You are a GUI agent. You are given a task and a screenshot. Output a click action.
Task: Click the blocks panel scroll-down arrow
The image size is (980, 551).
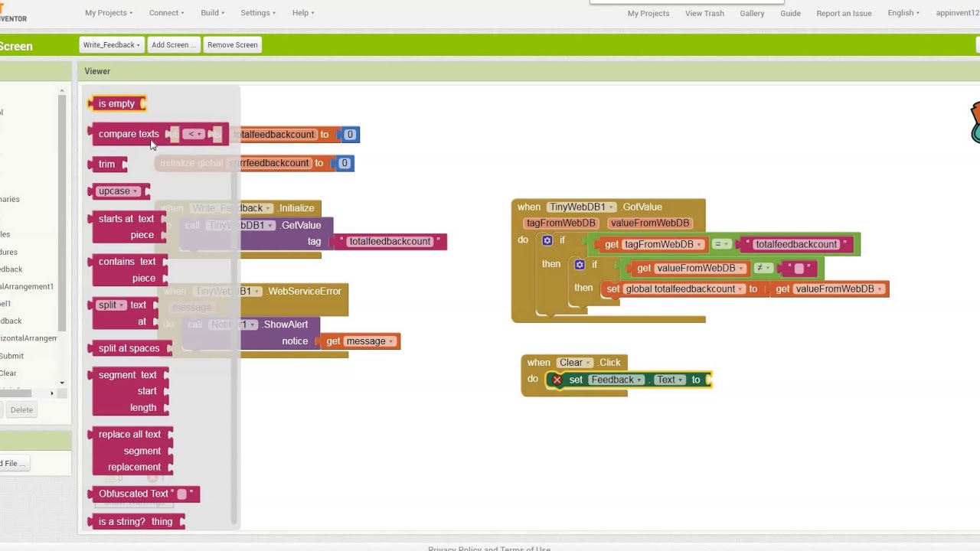coord(63,383)
